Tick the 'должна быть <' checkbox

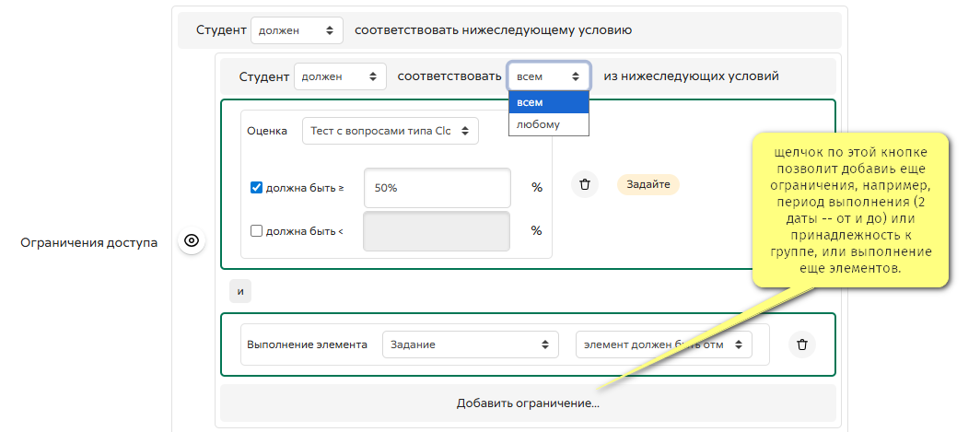point(257,231)
